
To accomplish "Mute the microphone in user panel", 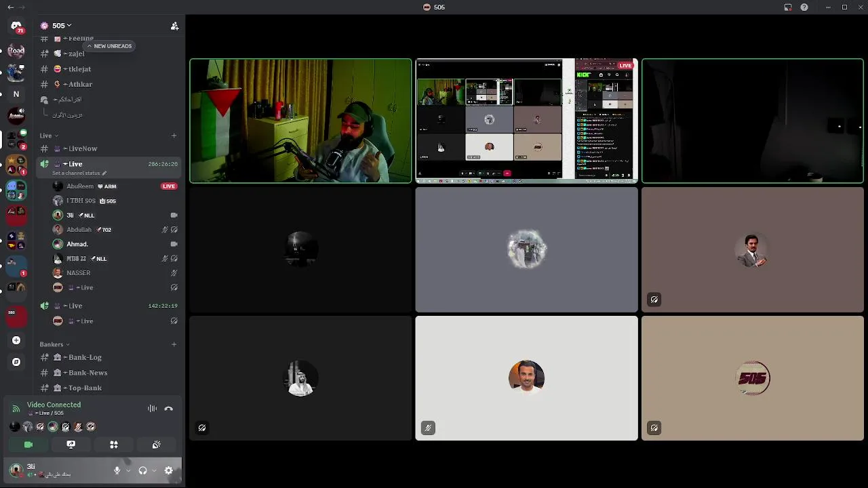I will [117, 470].
